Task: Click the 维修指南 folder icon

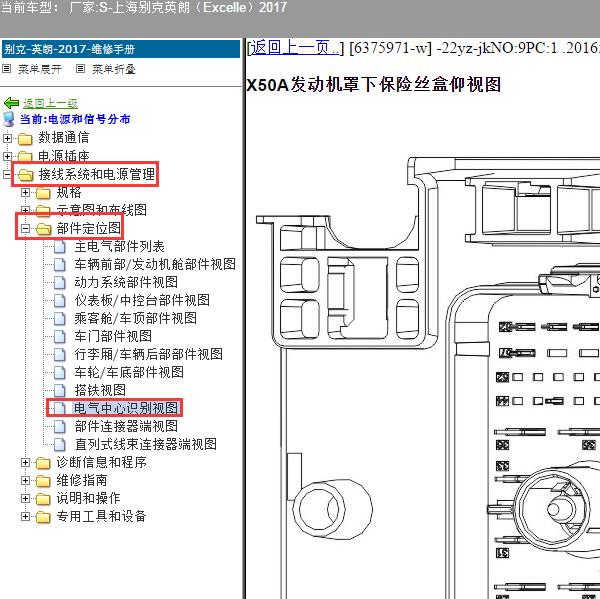Action: 43,481
